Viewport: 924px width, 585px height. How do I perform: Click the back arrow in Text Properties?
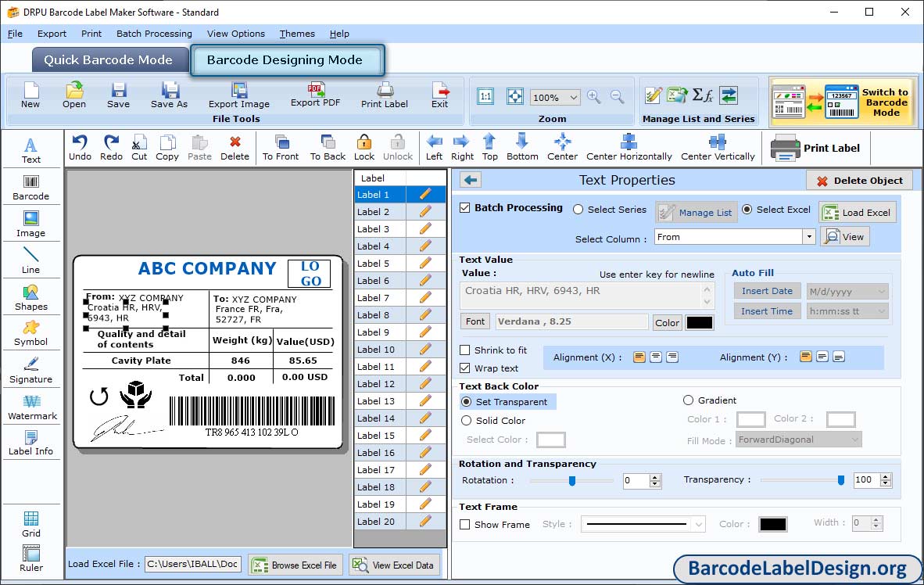pos(471,180)
